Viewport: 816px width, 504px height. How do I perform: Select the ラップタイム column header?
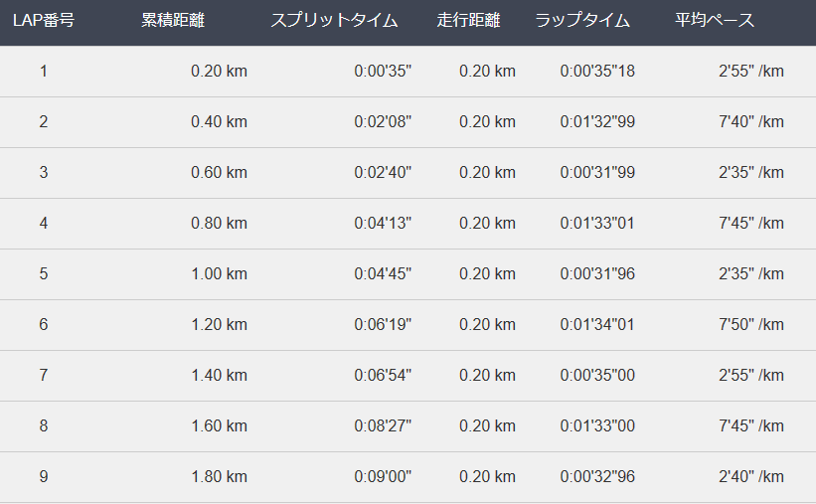tap(582, 20)
